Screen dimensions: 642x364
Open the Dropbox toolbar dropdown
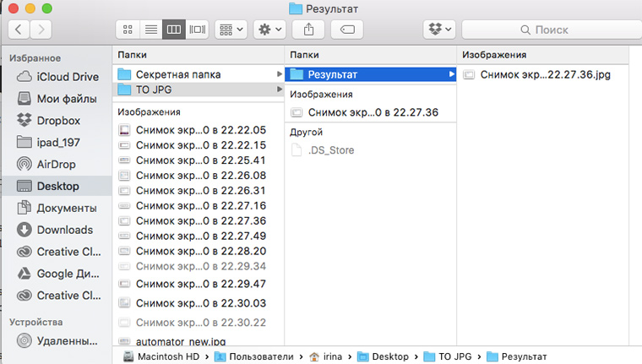(x=439, y=30)
